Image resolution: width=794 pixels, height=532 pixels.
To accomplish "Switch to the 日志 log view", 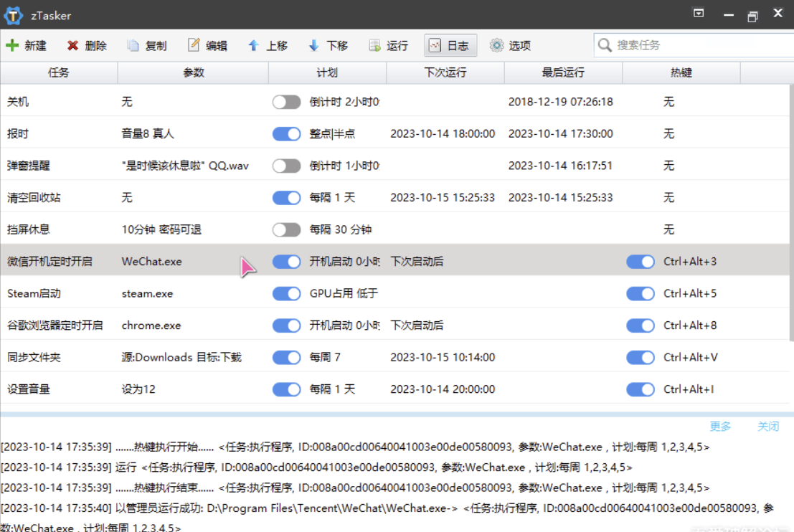I will (x=450, y=44).
